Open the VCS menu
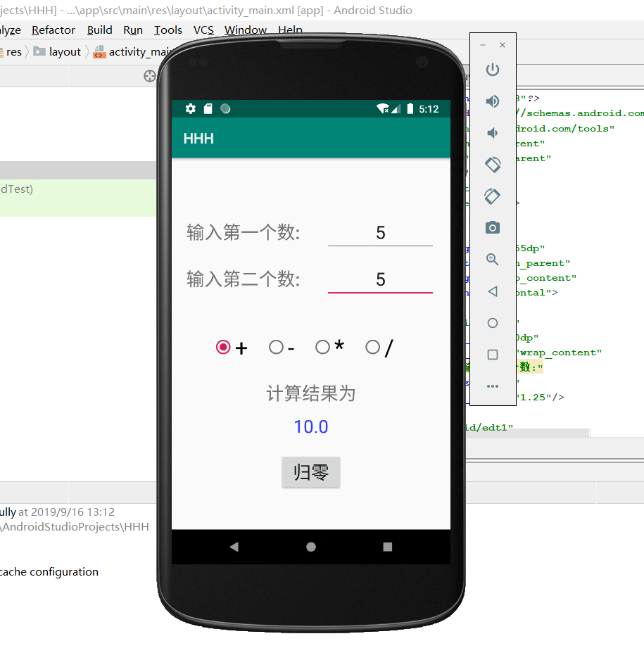The image size is (644, 660). click(x=203, y=30)
